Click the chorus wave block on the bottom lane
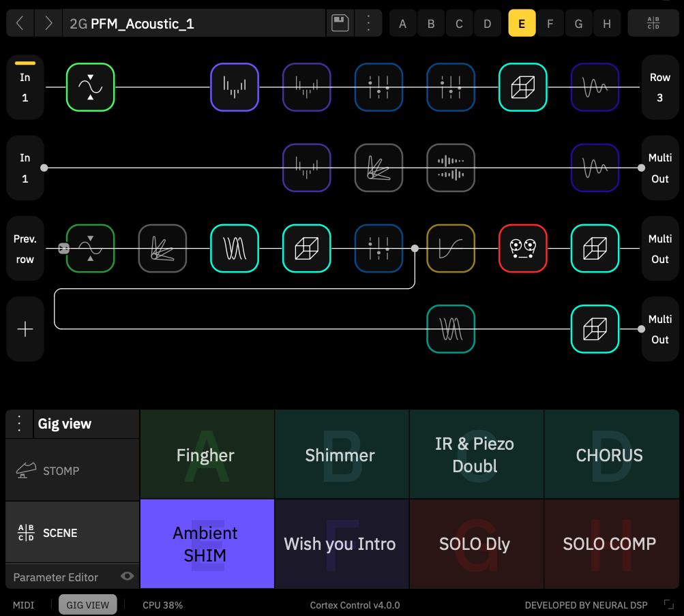This screenshot has width=684, height=616. (x=451, y=329)
